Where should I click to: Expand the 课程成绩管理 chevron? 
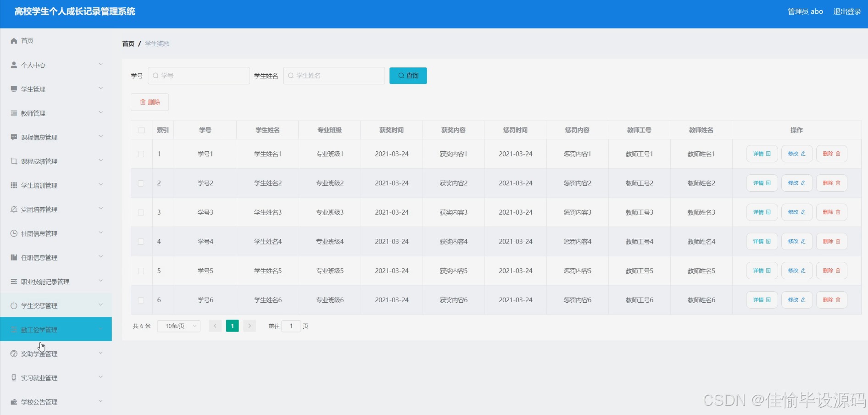pos(101,160)
